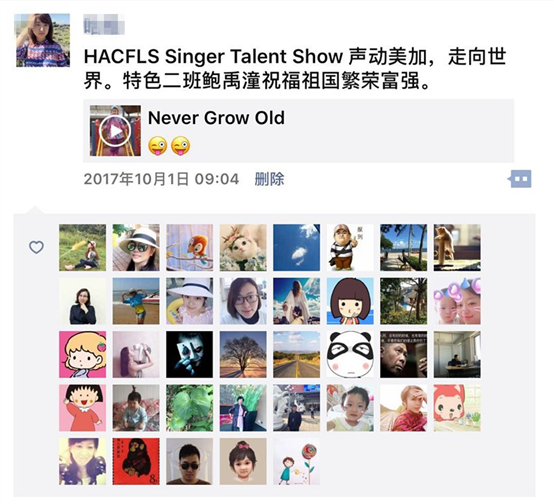Open the blurred poster name link
Viewport: 554px width, 504px height.
[x=104, y=24]
